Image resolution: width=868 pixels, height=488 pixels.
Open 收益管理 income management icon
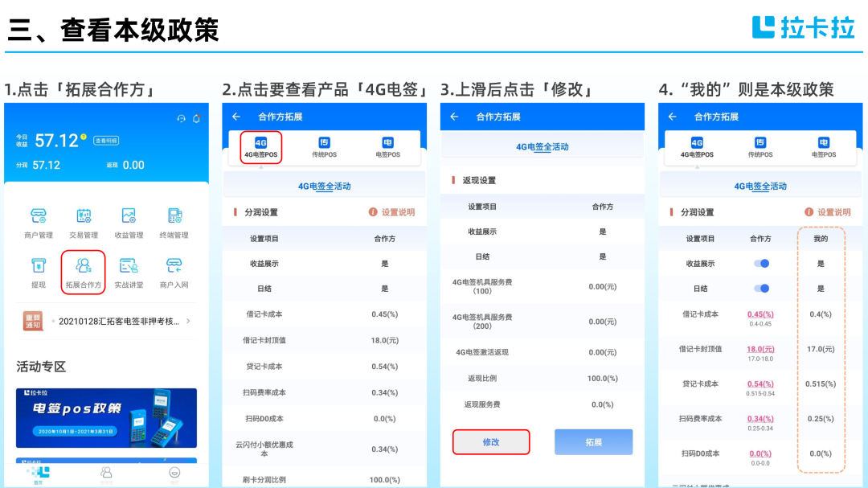tap(129, 216)
